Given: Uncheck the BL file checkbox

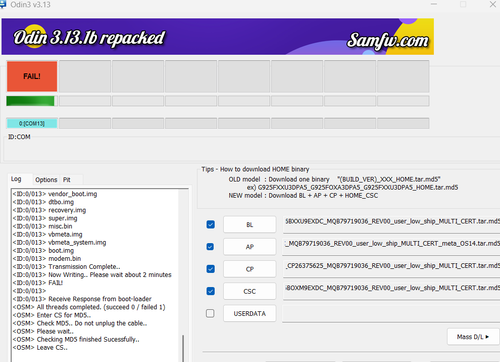Looking at the screenshot, I should coord(210,224).
